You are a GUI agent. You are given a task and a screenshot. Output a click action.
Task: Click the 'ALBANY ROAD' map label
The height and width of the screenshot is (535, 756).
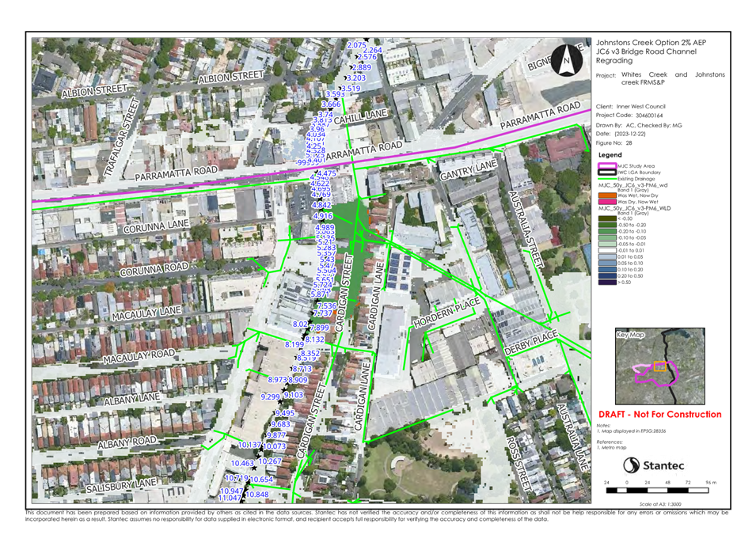pyautogui.click(x=127, y=442)
